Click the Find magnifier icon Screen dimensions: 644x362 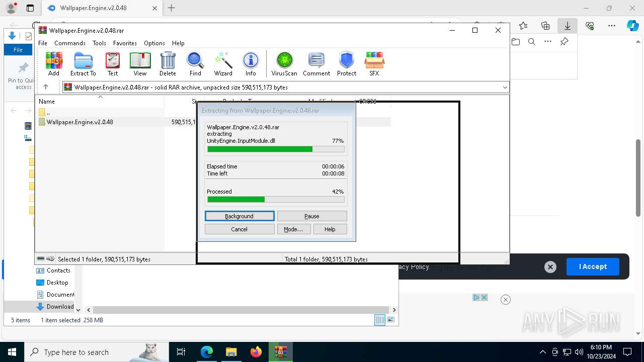[x=195, y=64]
